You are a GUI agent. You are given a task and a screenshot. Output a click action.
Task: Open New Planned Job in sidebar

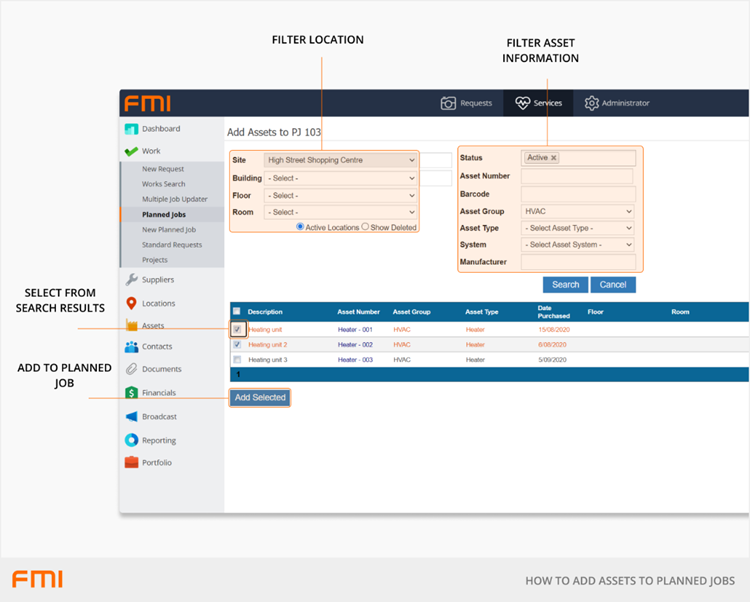pos(169,230)
